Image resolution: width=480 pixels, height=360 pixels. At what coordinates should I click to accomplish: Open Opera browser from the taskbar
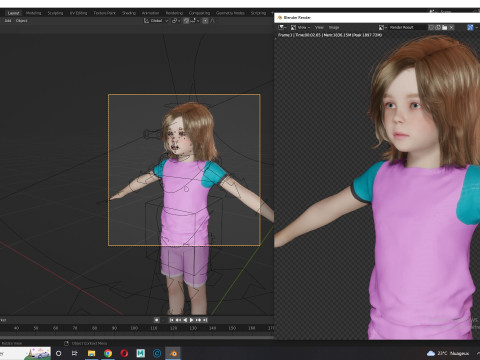(124, 353)
